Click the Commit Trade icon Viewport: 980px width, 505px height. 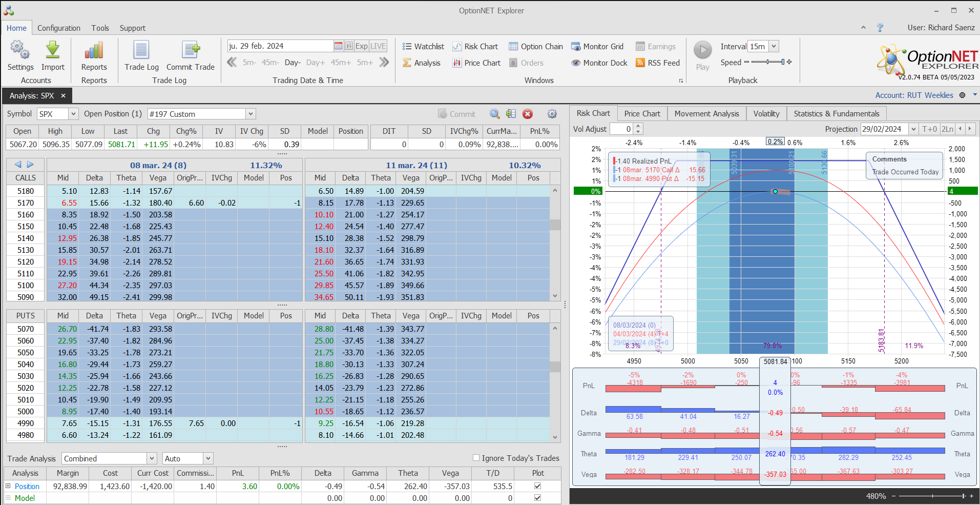191,51
